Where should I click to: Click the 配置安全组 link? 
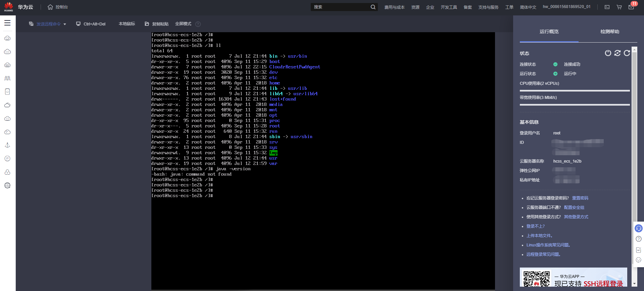point(574,208)
